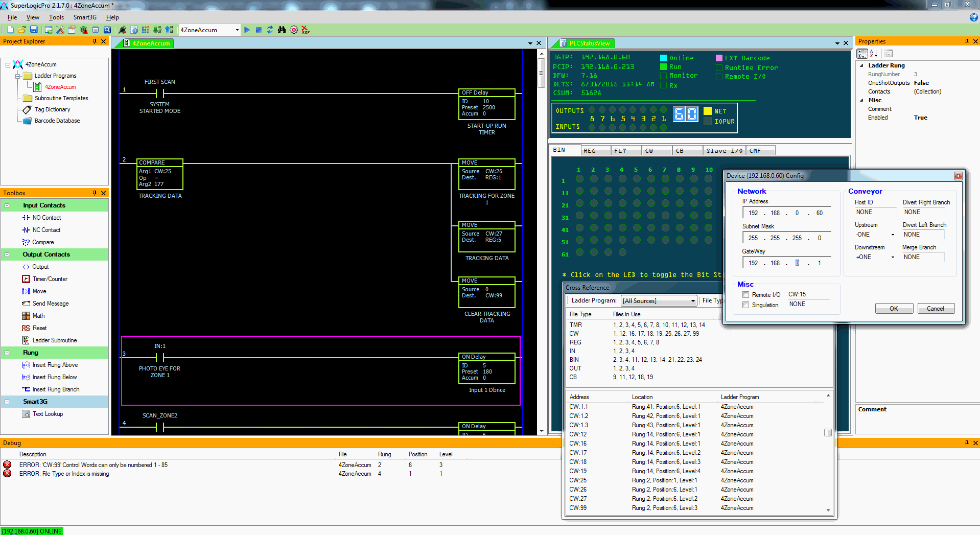Click the Open folder toolbar icon
Screen dimensions: 980x535
(x=22, y=30)
